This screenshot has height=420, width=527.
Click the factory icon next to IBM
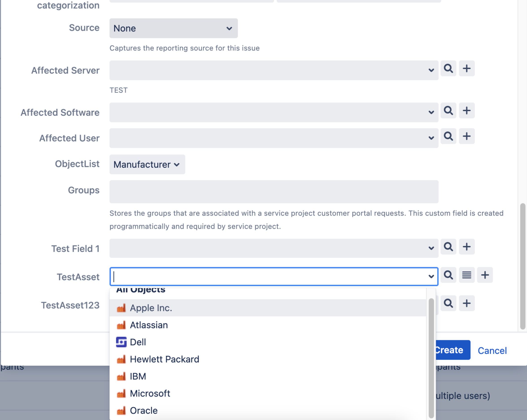click(x=121, y=376)
